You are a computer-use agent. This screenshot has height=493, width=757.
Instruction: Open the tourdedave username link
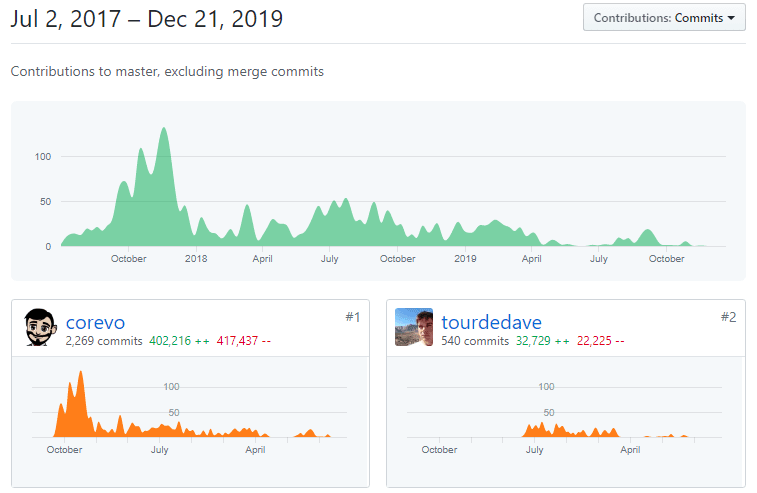pos(492,322)
